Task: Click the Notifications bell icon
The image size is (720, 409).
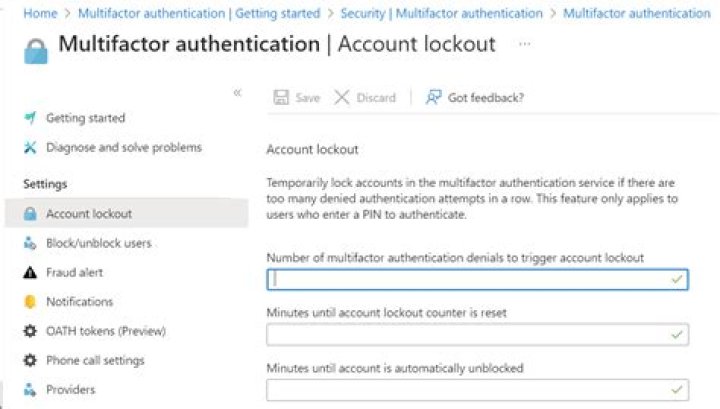Action: pyautogui.click(x=29, y=302)
